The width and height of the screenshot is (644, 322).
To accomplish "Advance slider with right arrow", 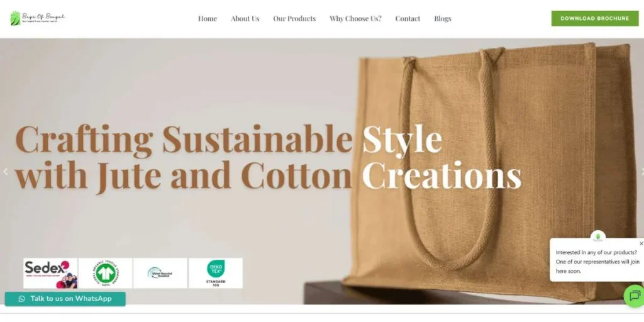I will [641, 172].
